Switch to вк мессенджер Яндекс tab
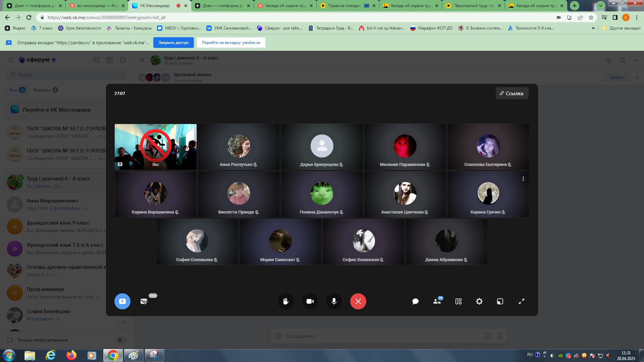 (x=97, y=6)
